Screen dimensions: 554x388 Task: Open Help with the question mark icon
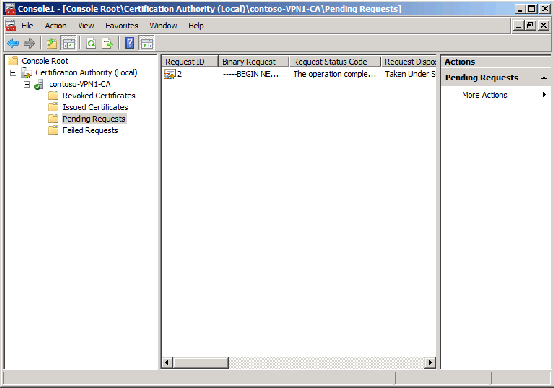coord(130,43)
